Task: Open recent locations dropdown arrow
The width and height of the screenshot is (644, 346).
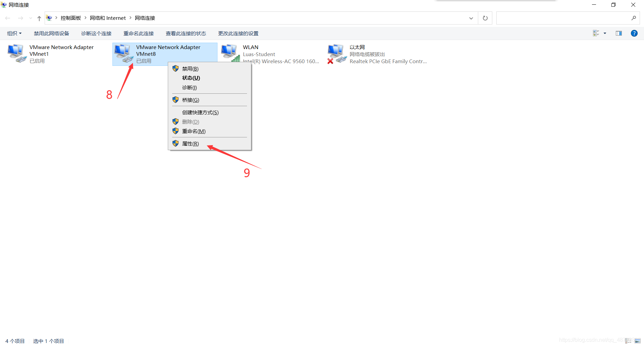Action: coord(31,18)
